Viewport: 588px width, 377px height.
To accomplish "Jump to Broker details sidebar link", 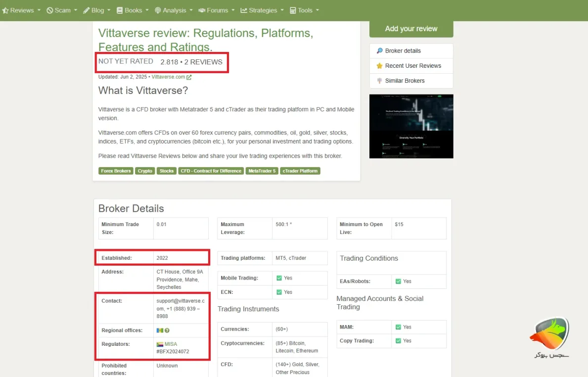I will [x=403, y=50].
